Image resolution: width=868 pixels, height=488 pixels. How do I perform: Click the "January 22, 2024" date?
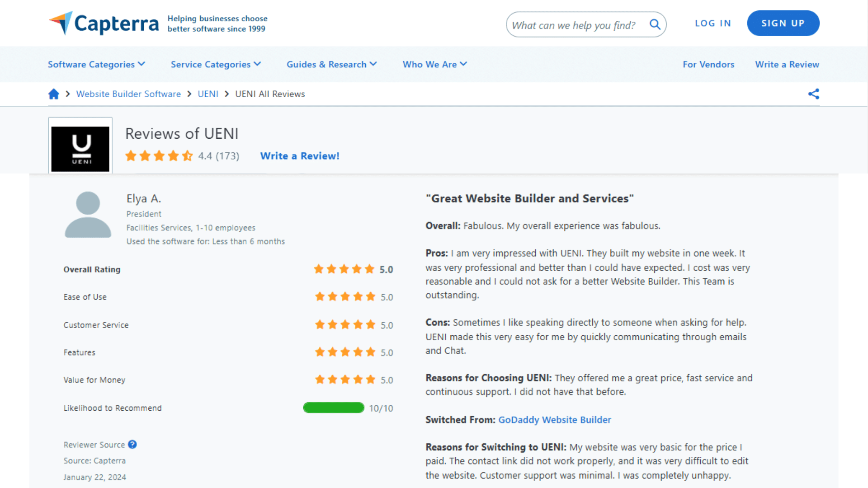[x=94, y=477]
